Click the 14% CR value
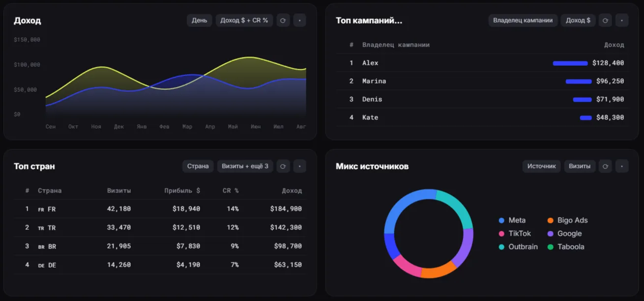This screenshot has height=301, width=644. tap(233, 209)
